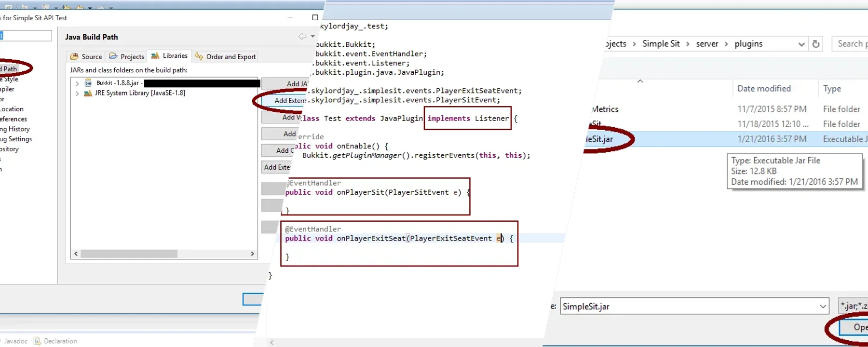Open the Order and Export tab
Screen dimensions: 868x347
tap(225, 56)
